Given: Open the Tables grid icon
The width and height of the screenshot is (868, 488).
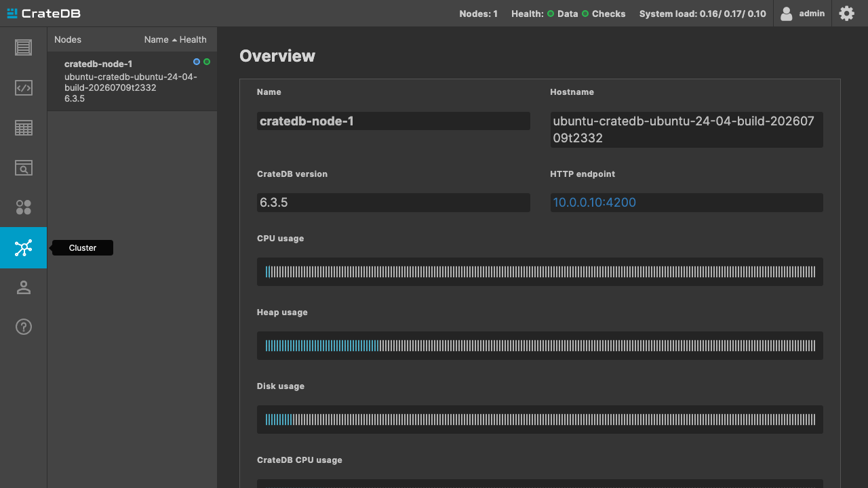Looking at the screenshot, I should (23, 127).
